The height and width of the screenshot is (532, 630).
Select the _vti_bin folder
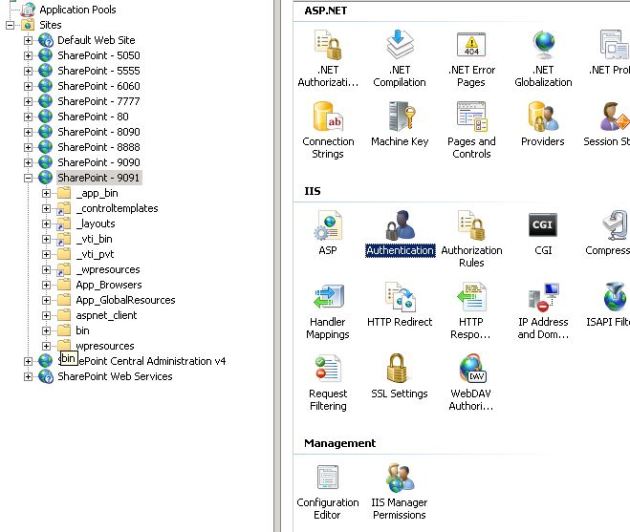pos(94,239)
